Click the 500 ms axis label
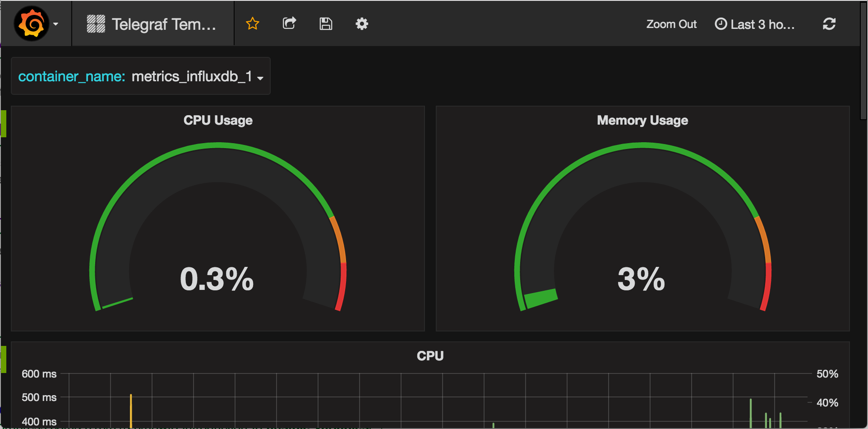868x429 pixels. (x=39, y=397)
